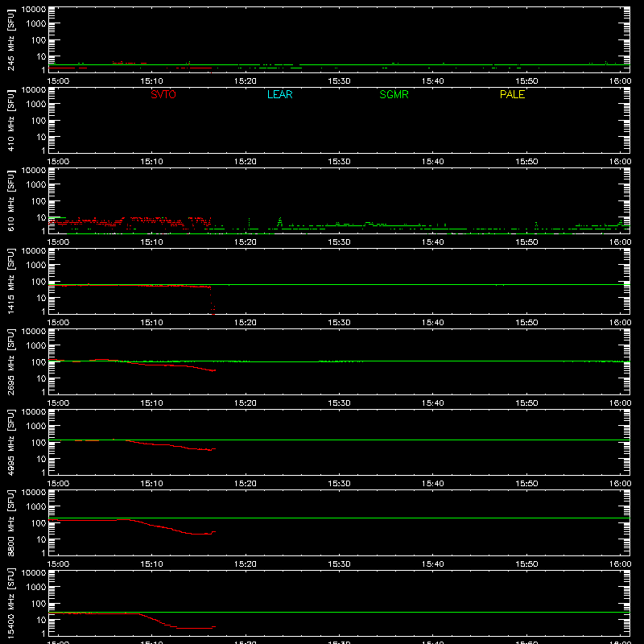Click the green spike near 15:24 in 610 MHz panel

(x=279, y=222)
